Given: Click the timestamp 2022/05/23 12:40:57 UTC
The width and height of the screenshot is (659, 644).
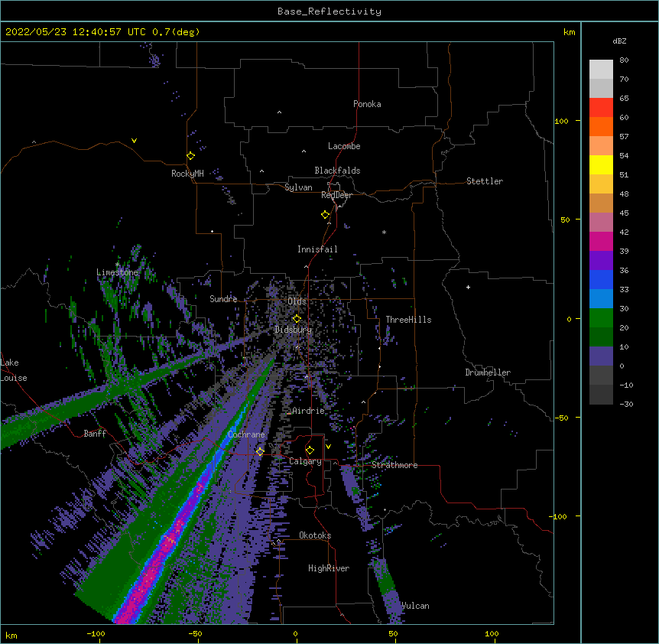Looking at the screenshot, I should (75, 32).
